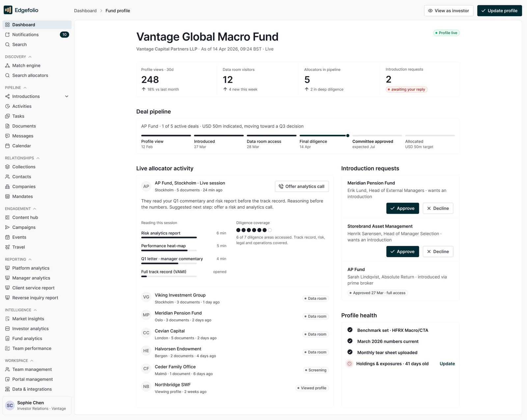This screenshot has height=420, width=527.
Task: Click the Committee approved pipeline stage bar
Action: click(377, 135)
